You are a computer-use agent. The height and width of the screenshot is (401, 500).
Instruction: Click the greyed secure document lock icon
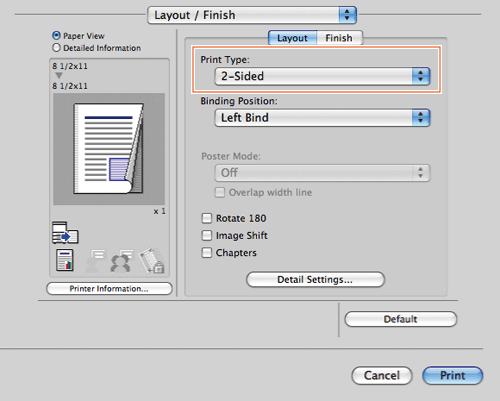[152, 260]
